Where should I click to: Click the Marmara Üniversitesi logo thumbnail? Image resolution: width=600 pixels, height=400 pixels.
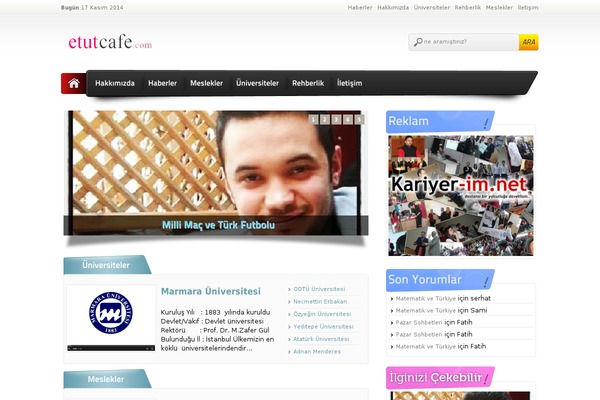(x=111, y=318)
